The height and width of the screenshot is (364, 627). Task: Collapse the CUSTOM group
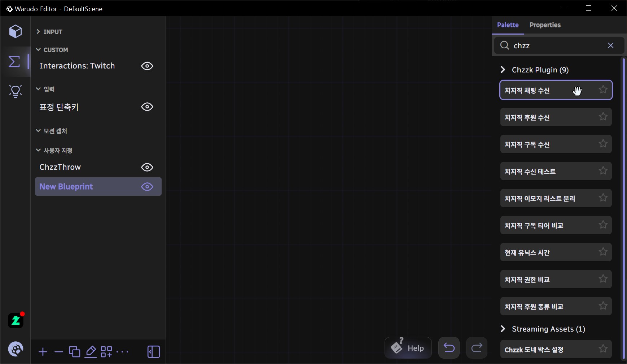click(52, 50)
